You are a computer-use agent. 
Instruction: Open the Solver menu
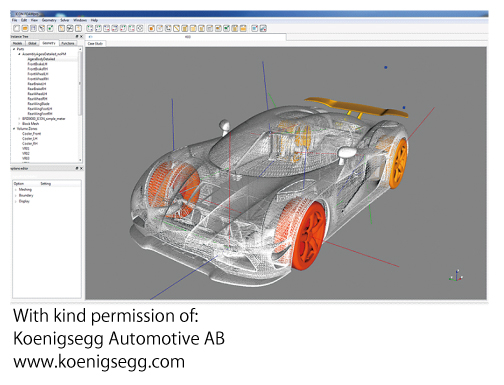point(65,20)
